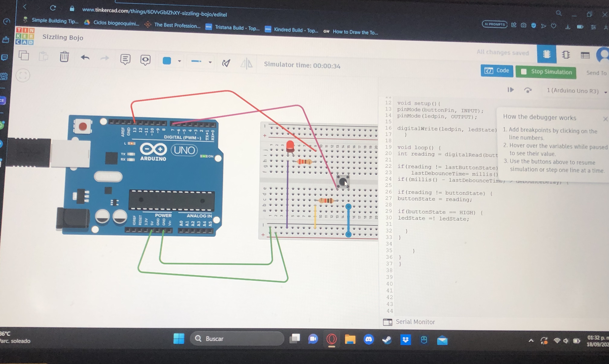Switch to schematic view icon
Image resolution: width=609 pixels, height=364 pixels.
pos(566,55)
